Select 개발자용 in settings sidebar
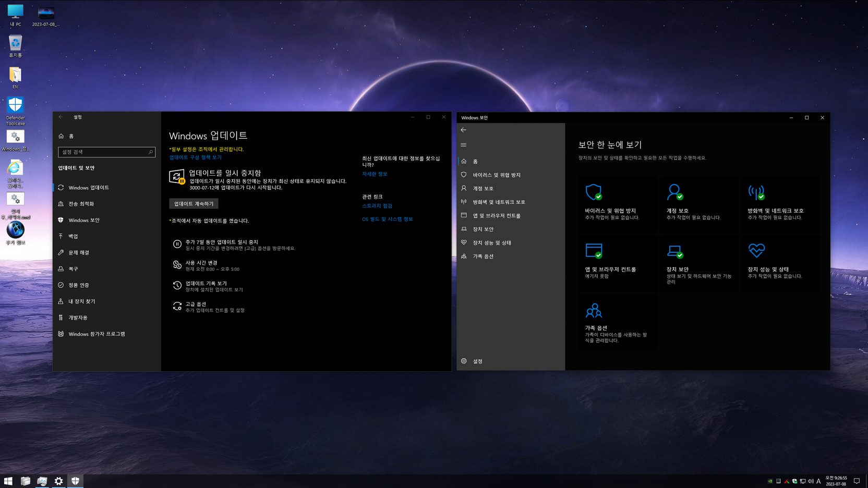This screenshot has width=868, height=488. point(107,318)
